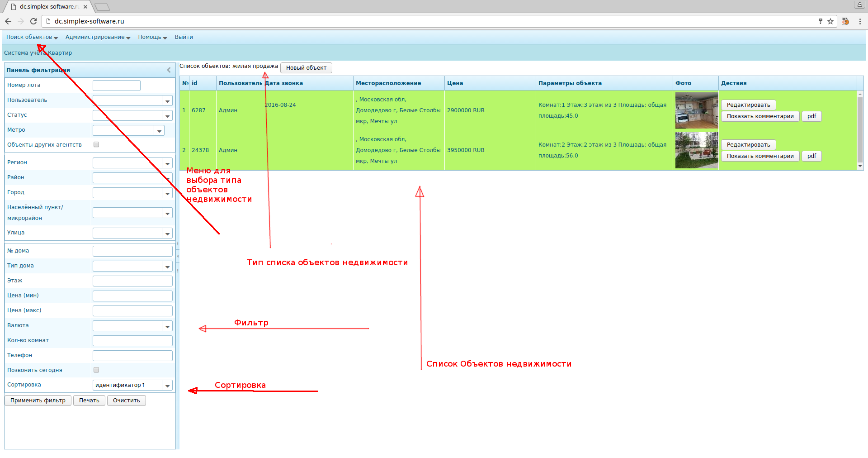Open the 'Сортировка' dropdown
The height and width of the screenshot is (458, 868).
click(x=167, y=386)
